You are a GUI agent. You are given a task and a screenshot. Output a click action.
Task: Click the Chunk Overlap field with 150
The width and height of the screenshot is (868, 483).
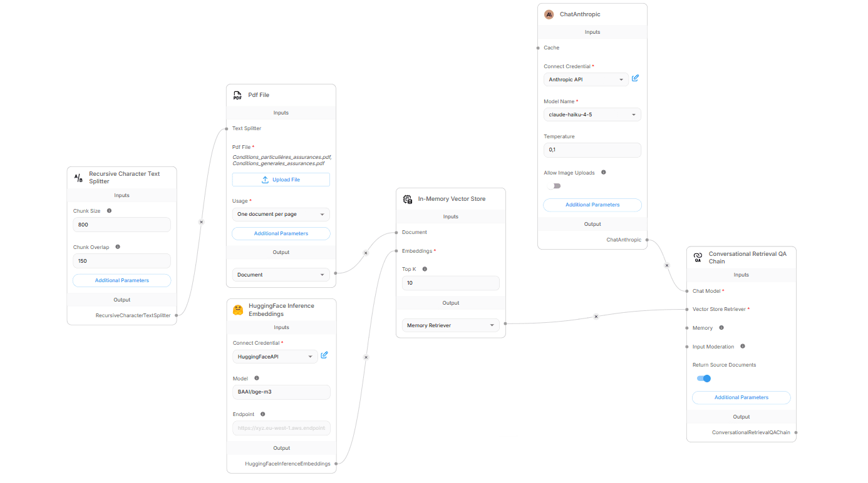(x=122, y=261)
